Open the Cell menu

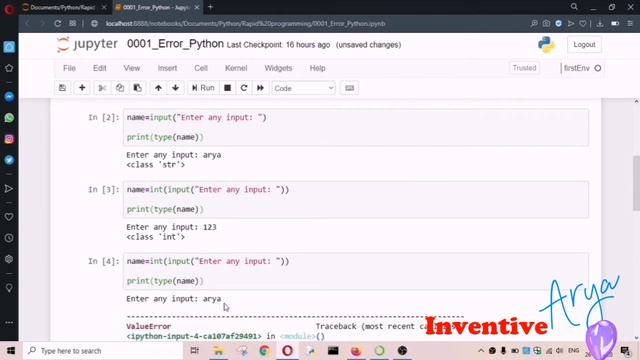[x=201, y=68]
